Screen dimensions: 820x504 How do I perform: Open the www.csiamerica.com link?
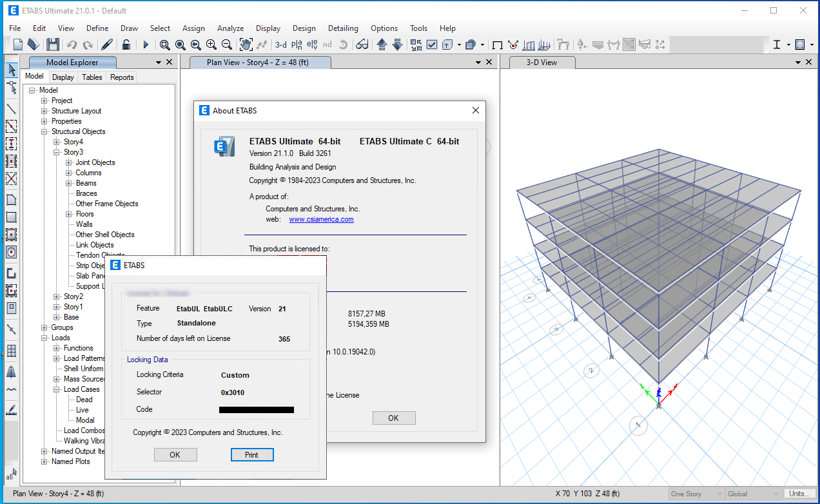tap(321, 219)
